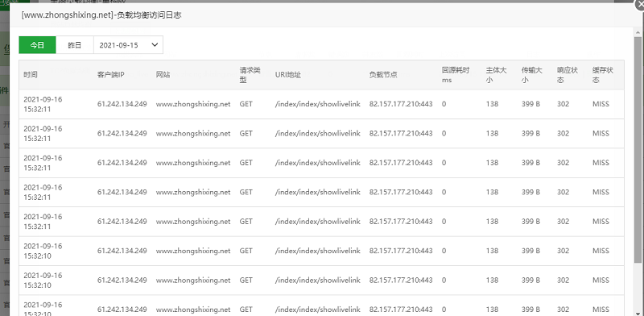The height and width of the screenshot is (316, 644).
Task: Click the 负载节点 column header
Action: [383, 75]
